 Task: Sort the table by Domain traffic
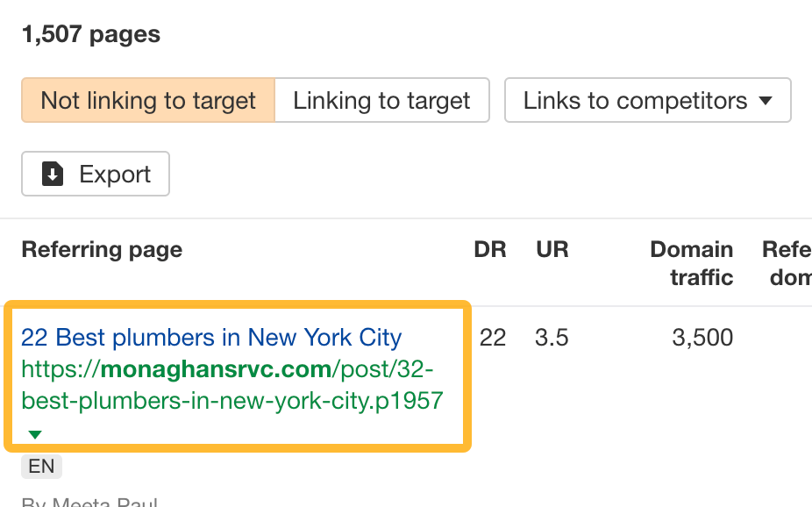click(x=692, y=263)
